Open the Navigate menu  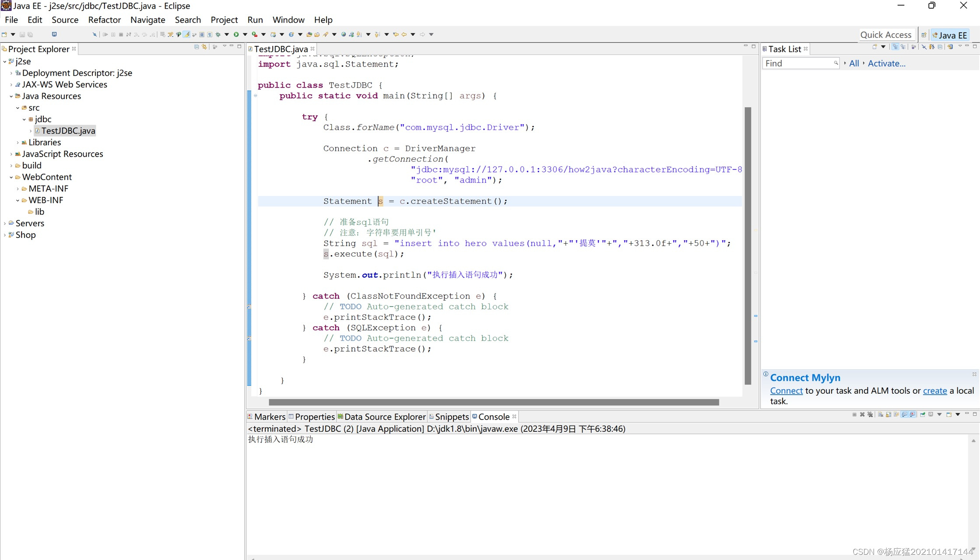coord(148,20)
